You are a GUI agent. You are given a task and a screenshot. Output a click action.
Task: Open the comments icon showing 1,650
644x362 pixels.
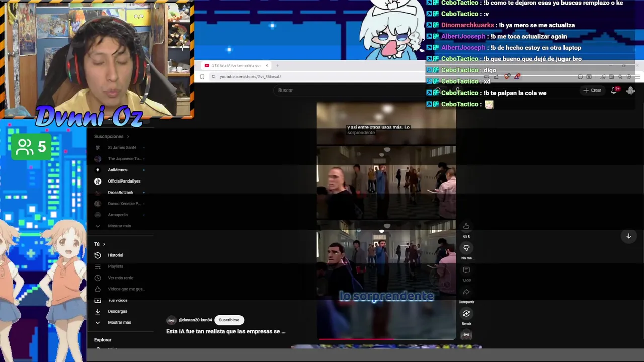coord(466,270)
